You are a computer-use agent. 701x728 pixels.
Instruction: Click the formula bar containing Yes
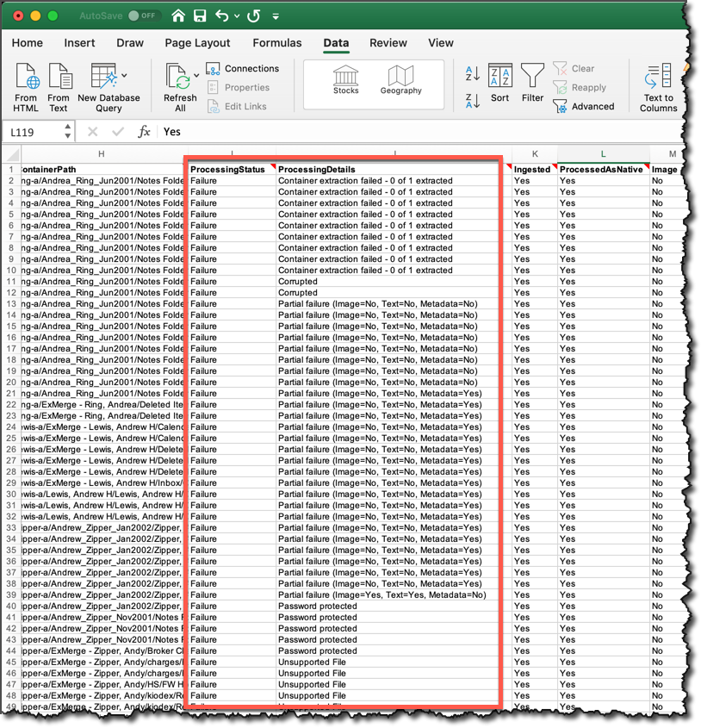(420, 132)
